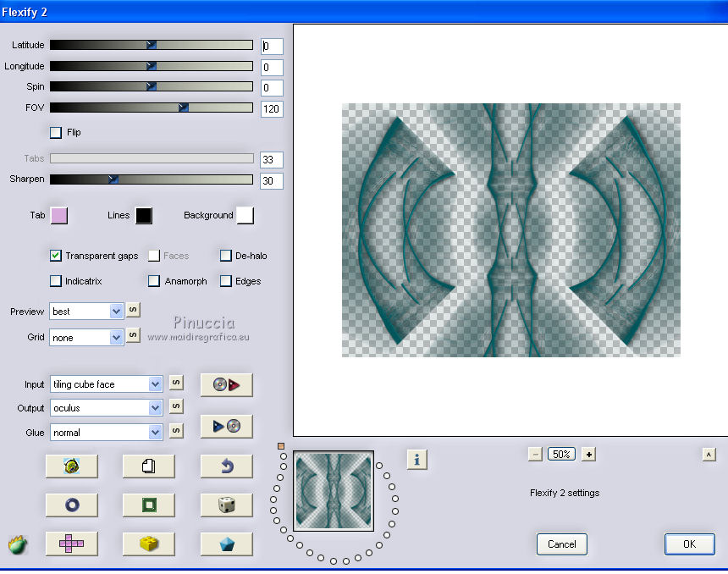Image resolution: width=728 pixels, height=574 pixels.
Task: Open the Output 'oculus' dropdown
Action: coord(107,408)
